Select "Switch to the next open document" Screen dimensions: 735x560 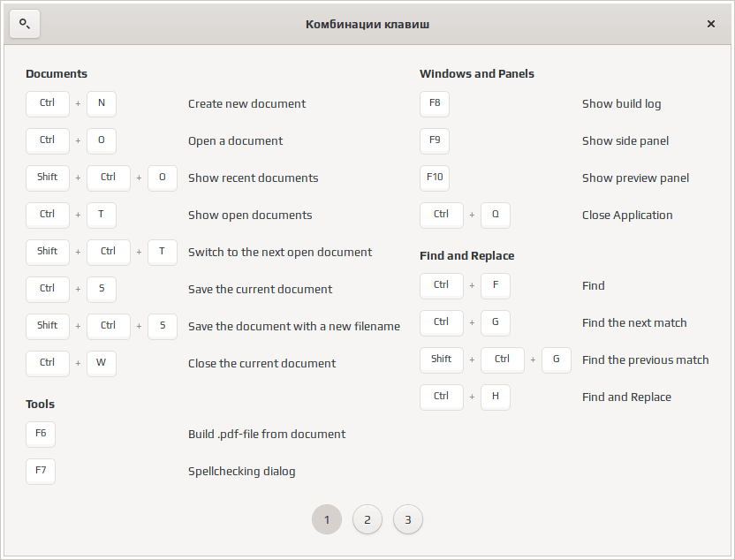280,252
